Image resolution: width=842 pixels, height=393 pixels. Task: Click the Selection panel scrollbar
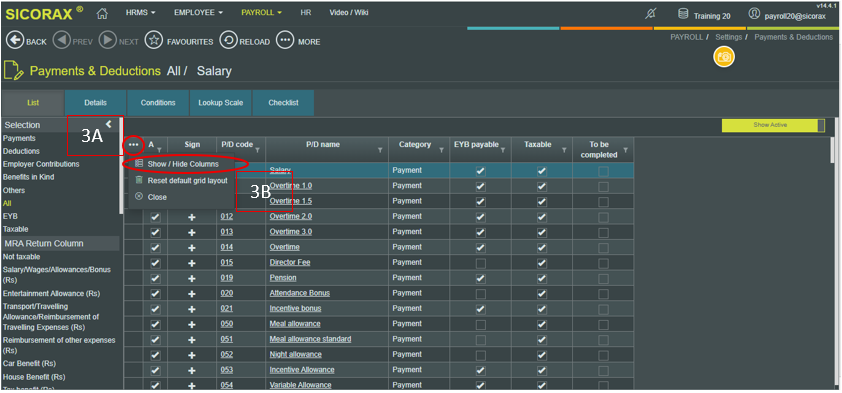click(121, 166)
